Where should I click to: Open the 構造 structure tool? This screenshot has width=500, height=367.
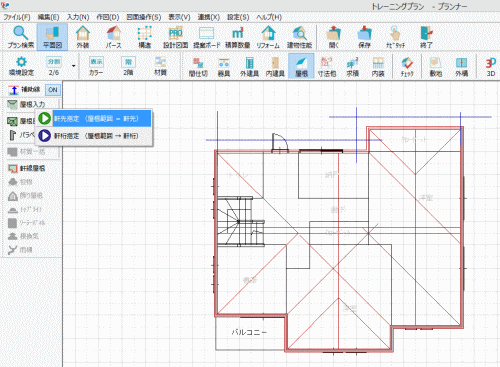point(144,37)
